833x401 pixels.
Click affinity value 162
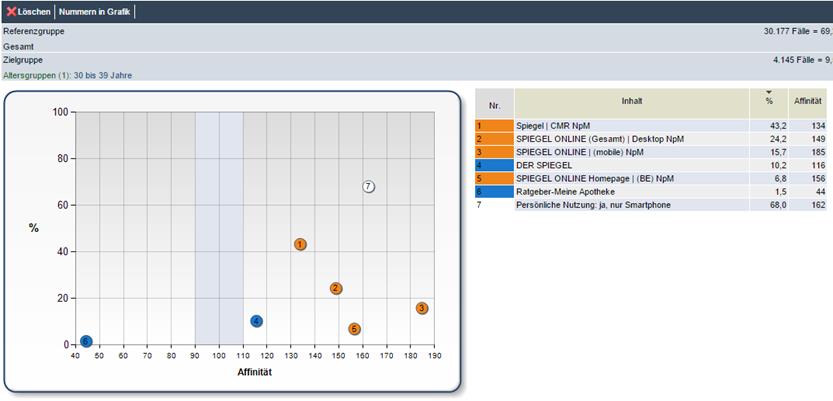(819, 205)
